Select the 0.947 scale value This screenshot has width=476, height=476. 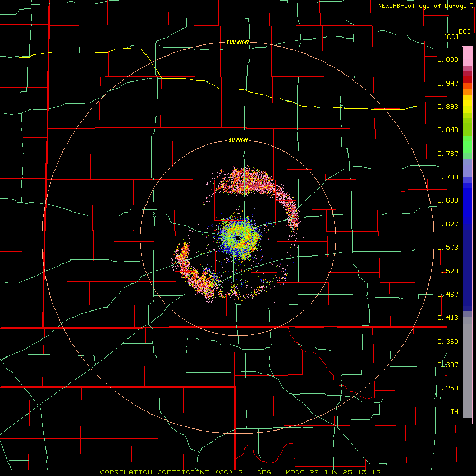[x=448, y=83]
